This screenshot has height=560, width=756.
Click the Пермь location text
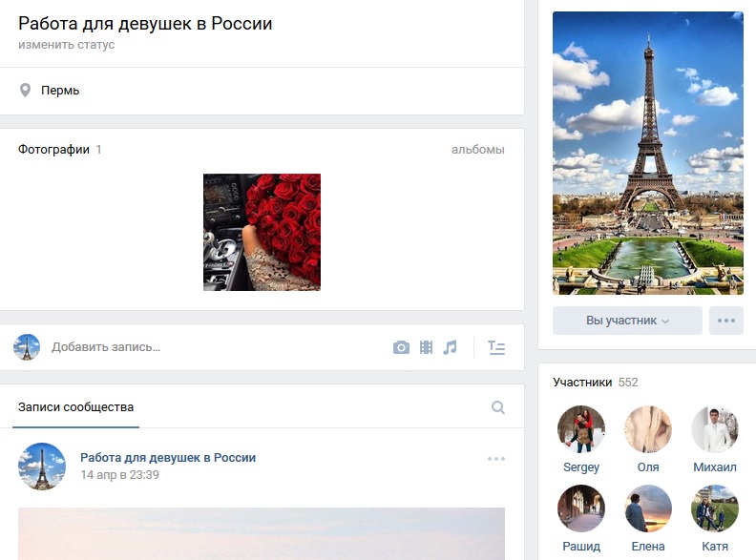pyautogui.click(x=60, y=91)
